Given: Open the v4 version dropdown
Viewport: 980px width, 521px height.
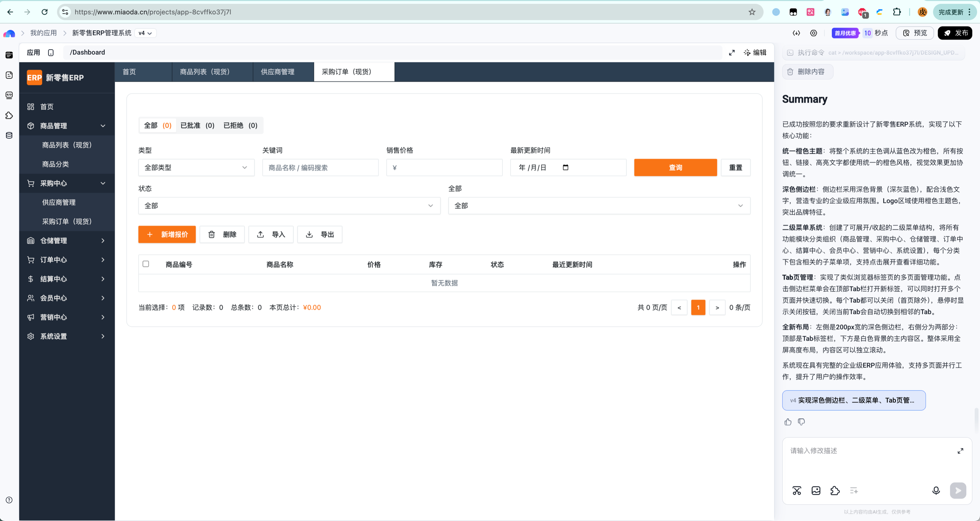Looking at the screenshot, I should pos(145,33).
